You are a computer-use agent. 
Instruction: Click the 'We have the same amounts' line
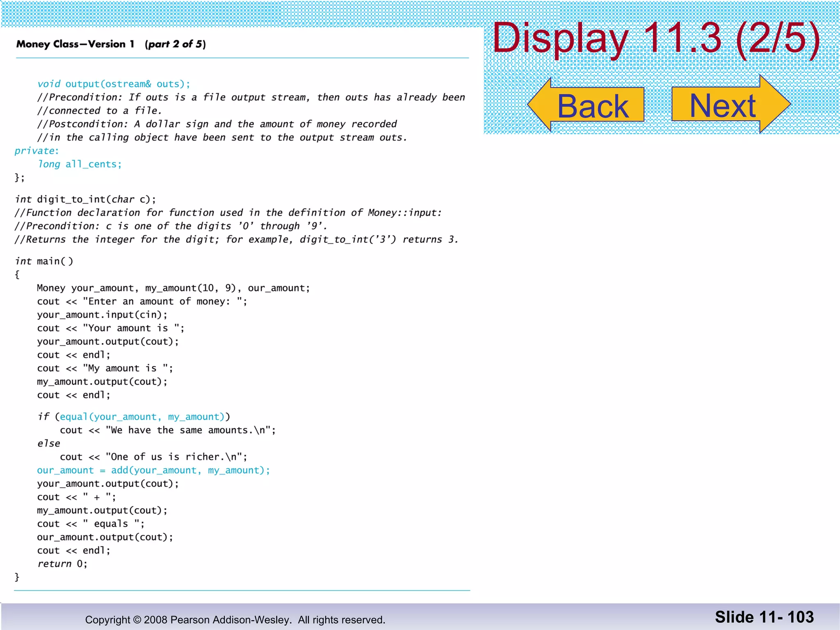pos(168,430)
